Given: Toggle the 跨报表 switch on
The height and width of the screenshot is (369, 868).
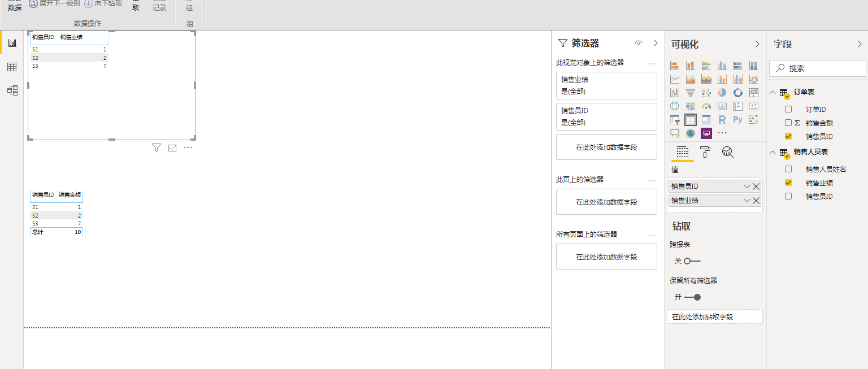Looking at the screenshot, I should pyautogui.click(x=692, y=261).
